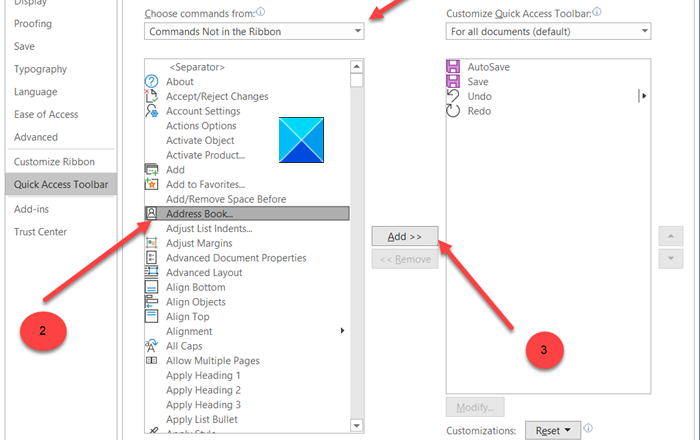This screenshot has width=700, height=440.
Task: Click the Adjust Margins icon
Action: coord(151,243)
